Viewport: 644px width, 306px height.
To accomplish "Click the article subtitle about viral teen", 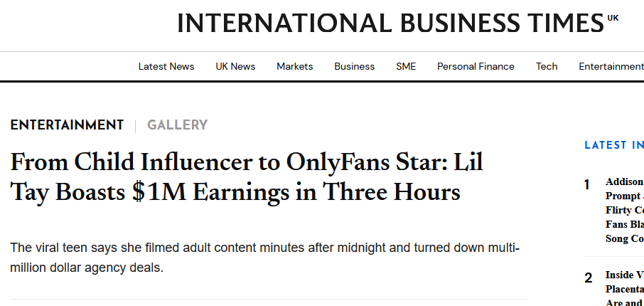I will tap(265, 258).
